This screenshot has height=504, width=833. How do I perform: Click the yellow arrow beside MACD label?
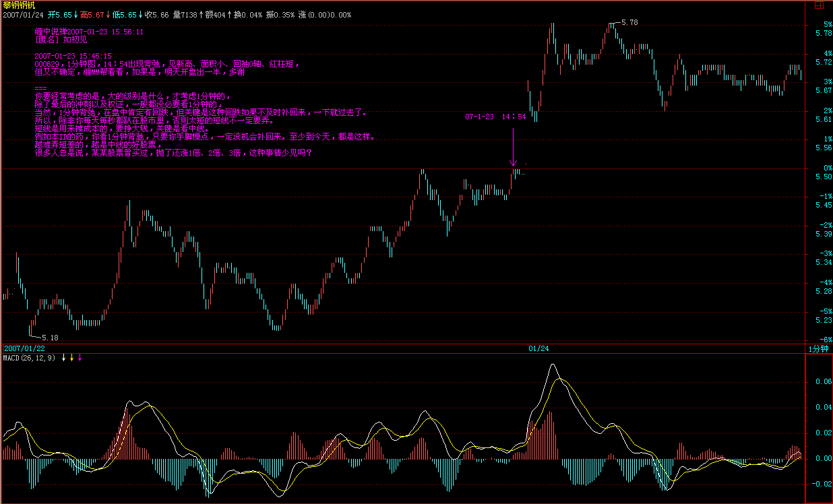[71, 358]
